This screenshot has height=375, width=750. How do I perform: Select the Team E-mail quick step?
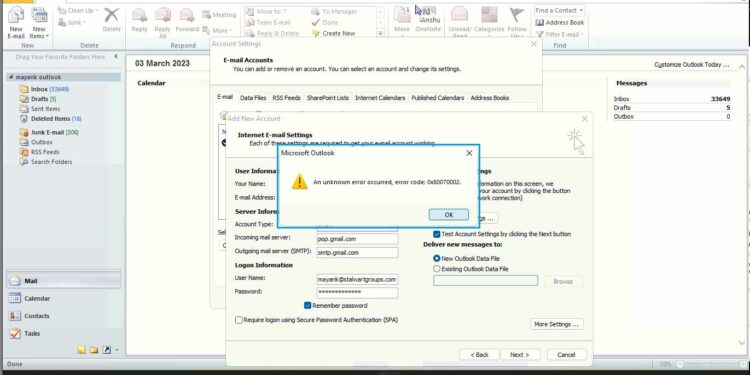pos(269,22)
